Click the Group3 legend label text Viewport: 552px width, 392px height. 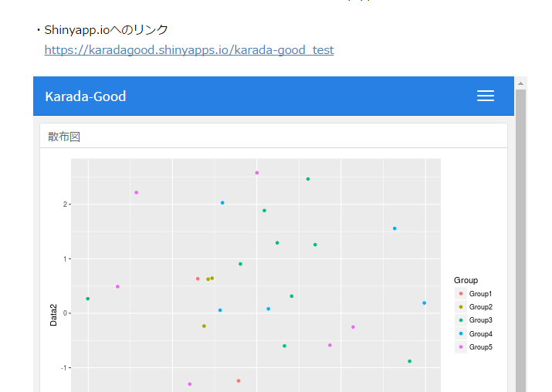(x=480, y=320)
